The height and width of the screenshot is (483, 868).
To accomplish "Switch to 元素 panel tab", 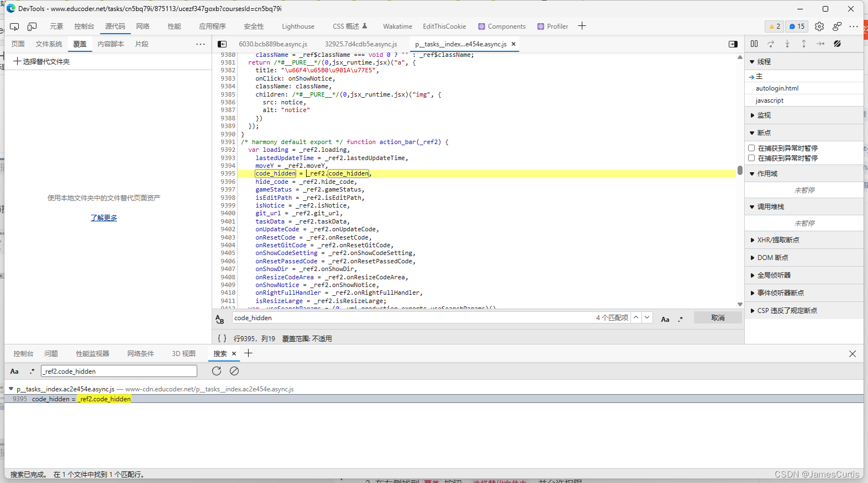I will 56,26.
